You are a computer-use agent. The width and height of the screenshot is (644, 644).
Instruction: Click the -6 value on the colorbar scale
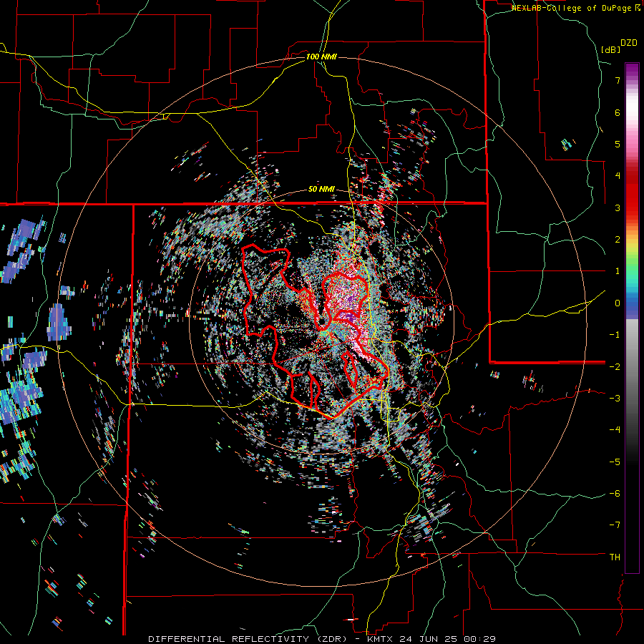[615, 494]
